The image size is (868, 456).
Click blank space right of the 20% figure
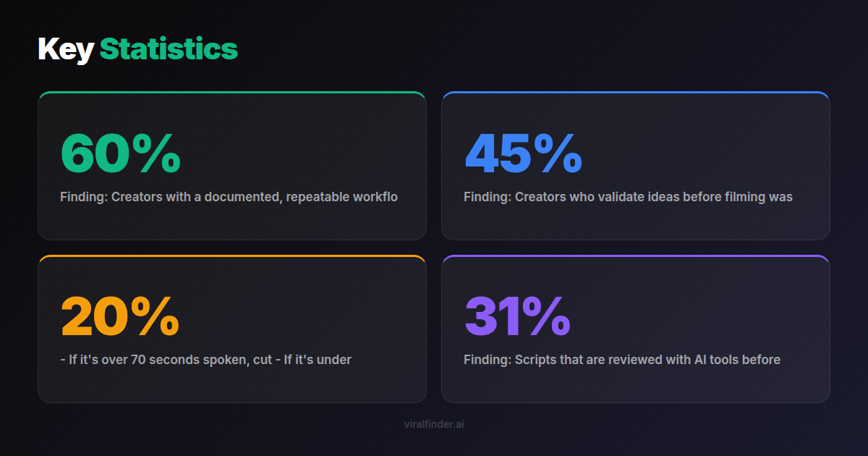304,316
